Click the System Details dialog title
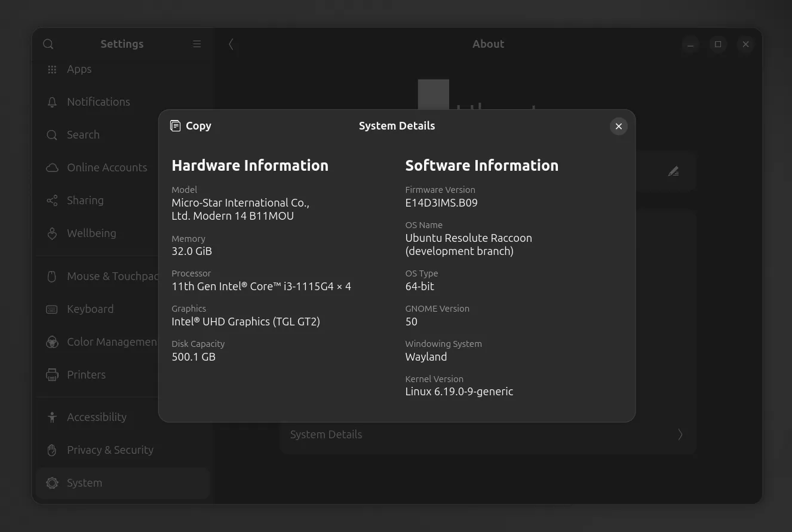792x532 pixels. (397, 126)
